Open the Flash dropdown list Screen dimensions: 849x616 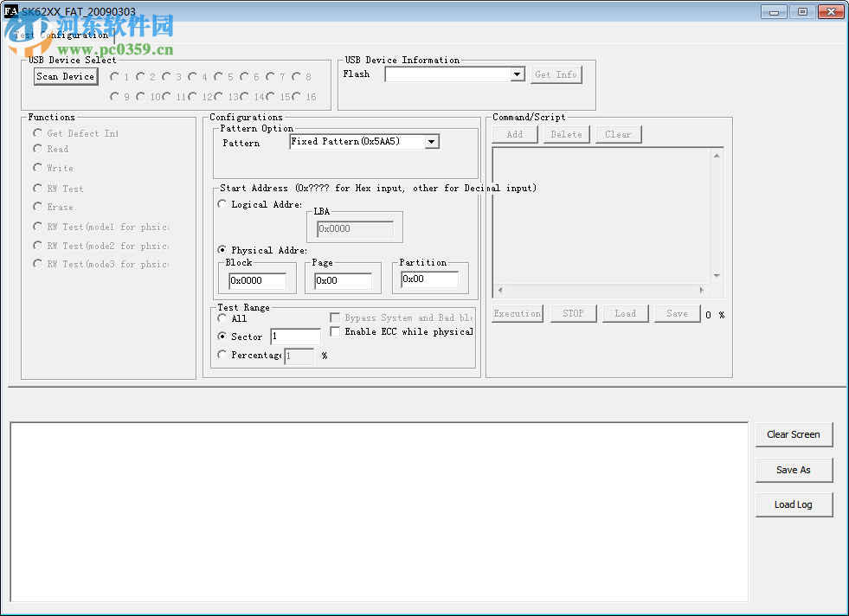(x=517, y=74)
